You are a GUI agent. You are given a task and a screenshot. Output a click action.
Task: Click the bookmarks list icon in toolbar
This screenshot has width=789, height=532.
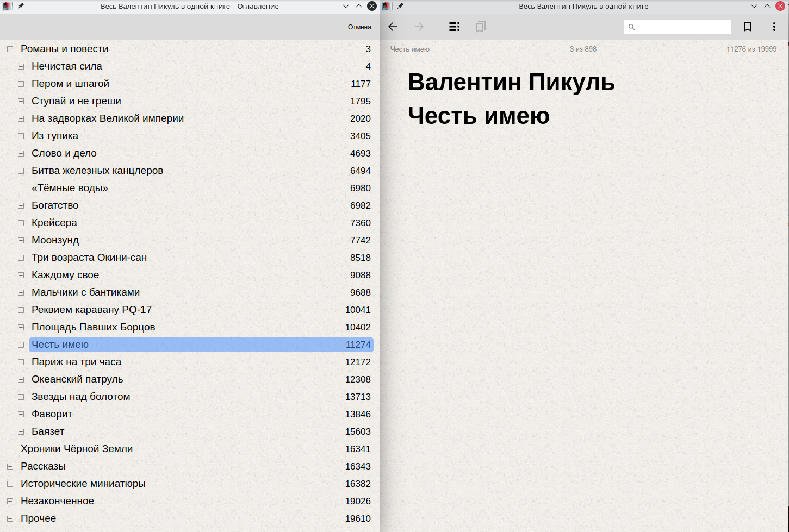click(480, 27)
